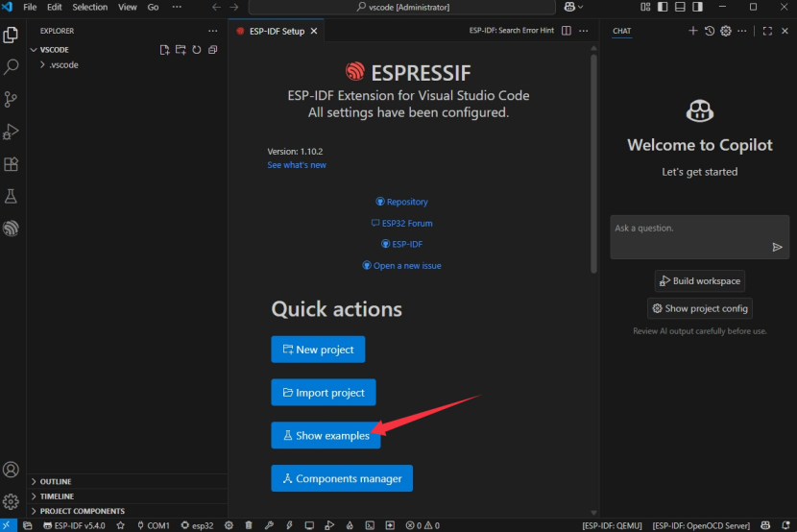Toggle the secondary side bar layout
The image size is (797, 532).
click(697, 7)
